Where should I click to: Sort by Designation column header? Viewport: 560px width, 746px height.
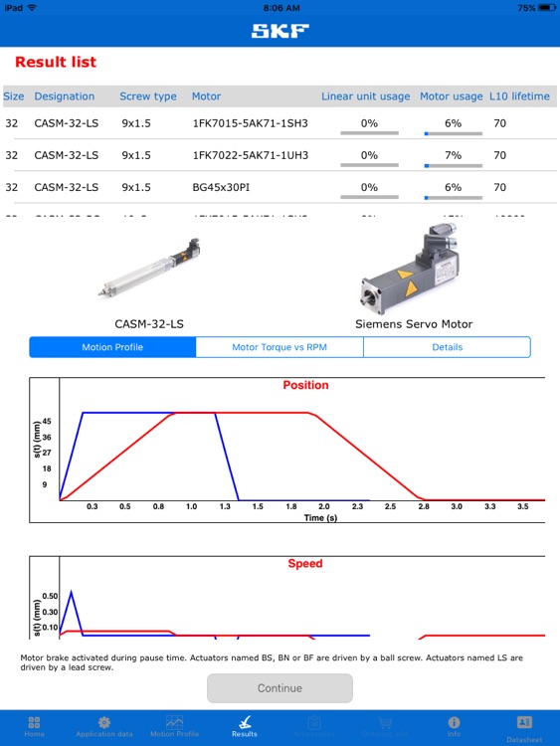tap(65, 96)
